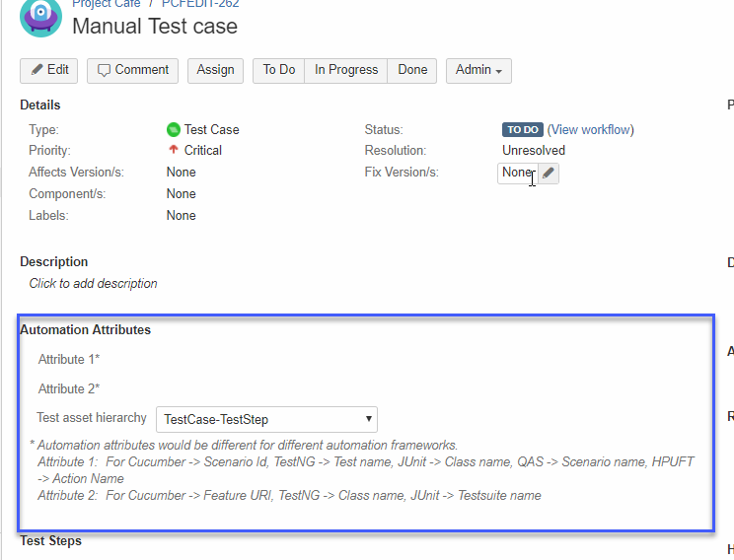Click the Manual Test case title
734x560 pixels.
pyautogui.click(x=155, y=27)
